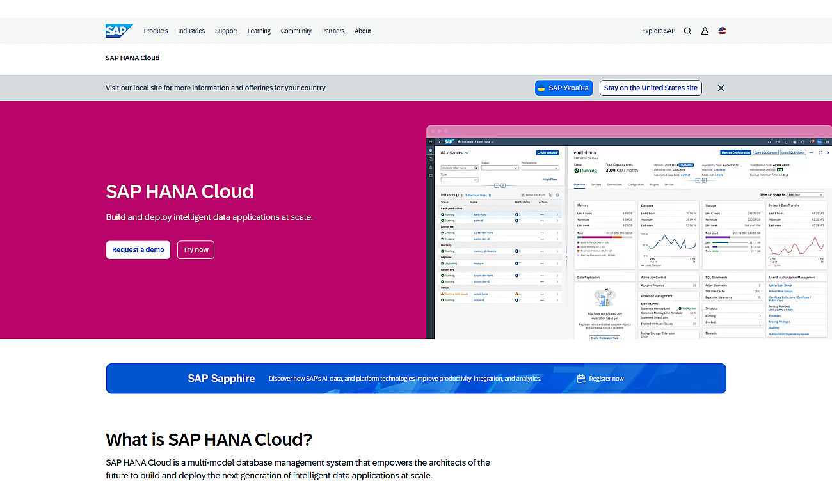Click search icon in dashboard preview top bar
The width and height of the screenshot is (832, 504).
click(769, 142)
